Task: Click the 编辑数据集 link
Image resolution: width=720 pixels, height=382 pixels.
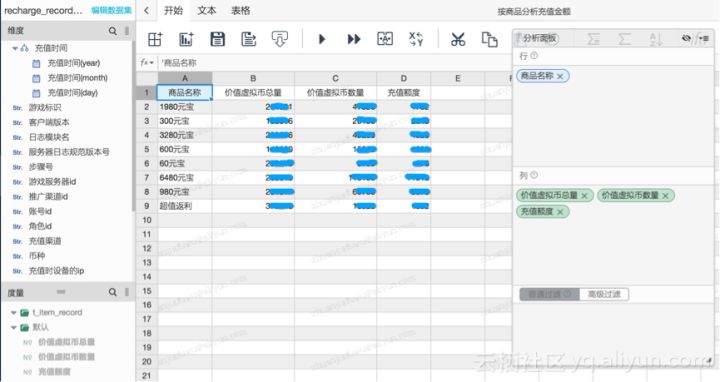Action: pyautogui.click(x=111, y=10)
